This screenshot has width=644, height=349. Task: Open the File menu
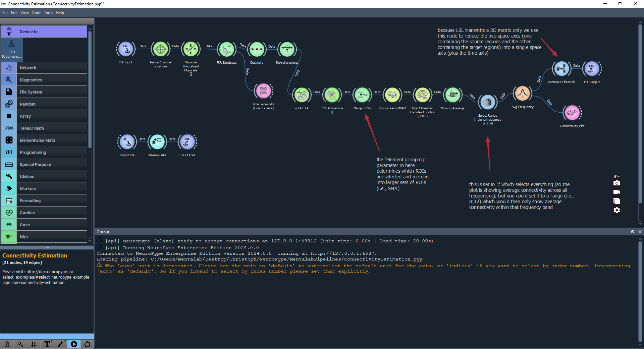click(5, 13)
